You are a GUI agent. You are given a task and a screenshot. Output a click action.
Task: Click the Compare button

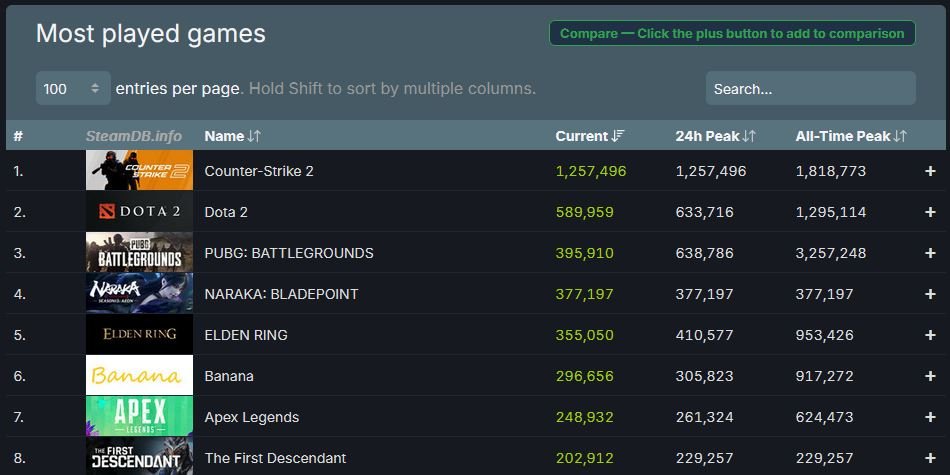click(732, 33)
